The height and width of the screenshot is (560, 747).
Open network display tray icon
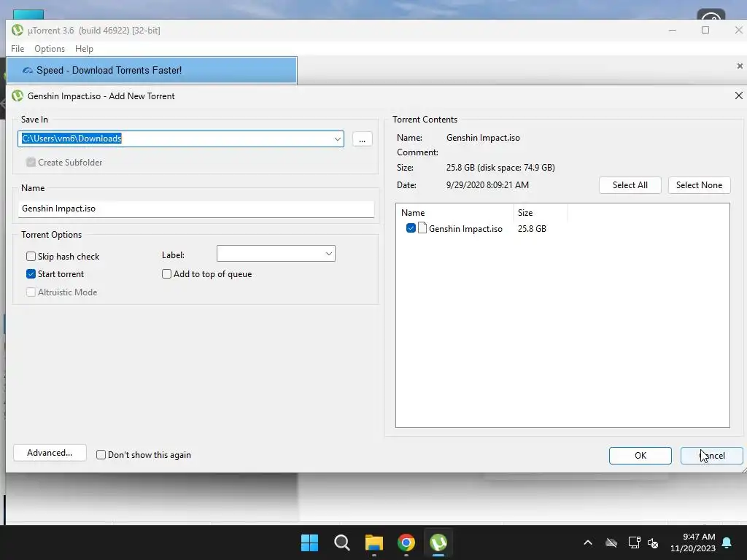pos(634,542)
